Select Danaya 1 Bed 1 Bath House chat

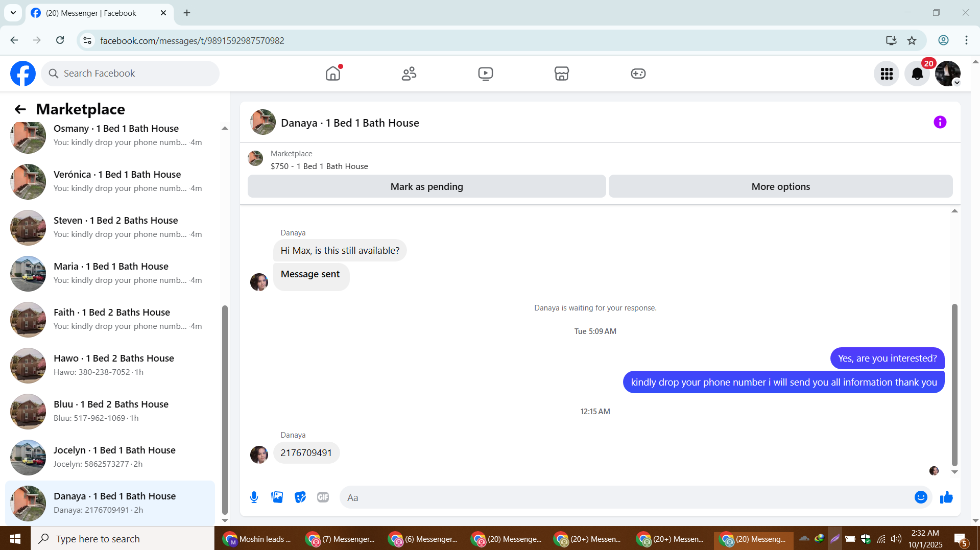[x=110, y=503]
